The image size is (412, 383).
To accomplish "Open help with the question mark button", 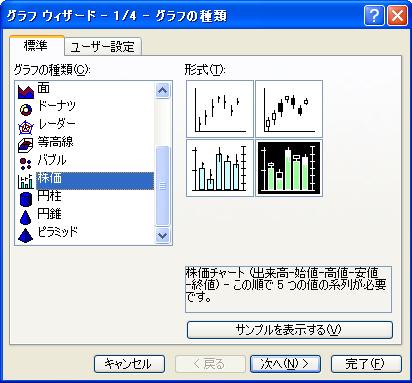I will click(x=374, y=16).
